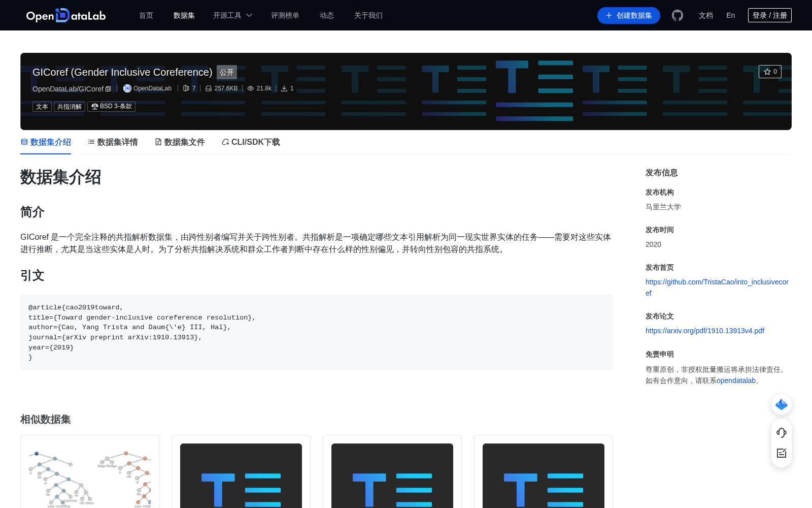Open the 数据集 navigation item

pos(184,15)
